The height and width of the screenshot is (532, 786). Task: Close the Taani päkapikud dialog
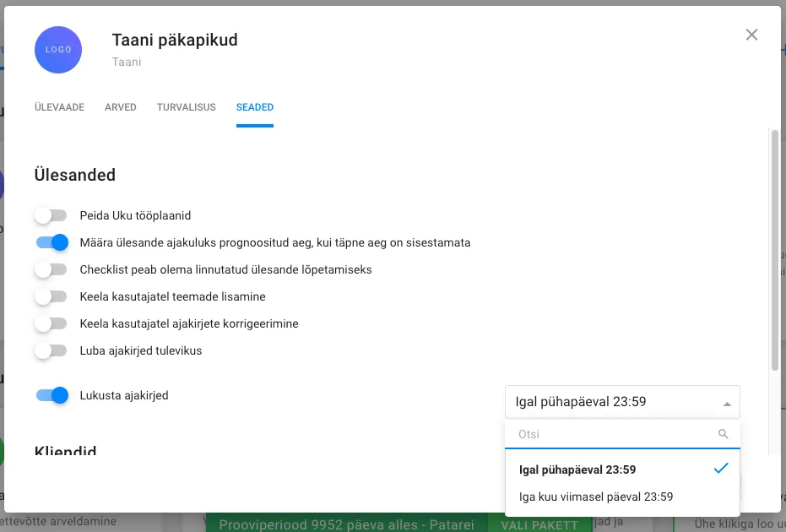tap(751, 35)
